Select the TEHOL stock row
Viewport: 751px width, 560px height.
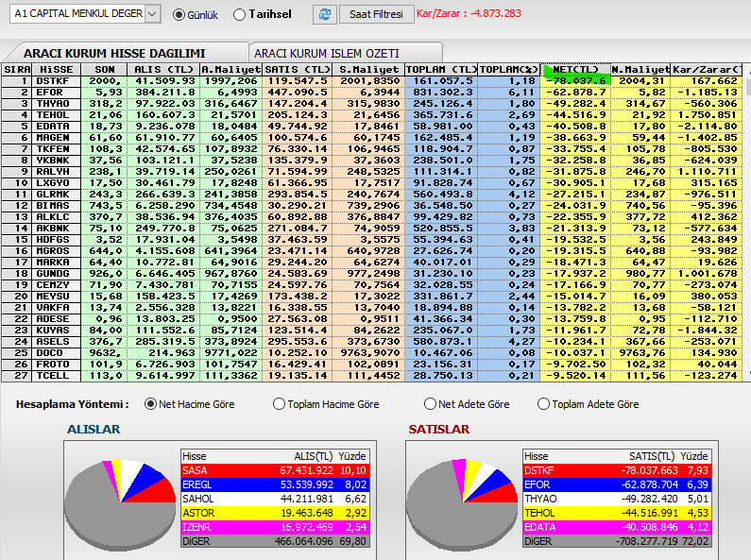(371, 115)
